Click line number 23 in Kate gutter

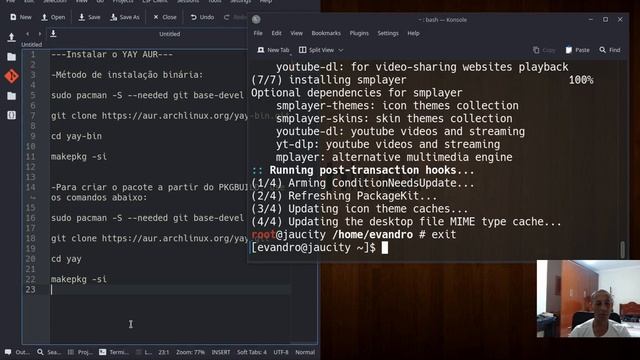pyautogui.click(x=31, y=289)
